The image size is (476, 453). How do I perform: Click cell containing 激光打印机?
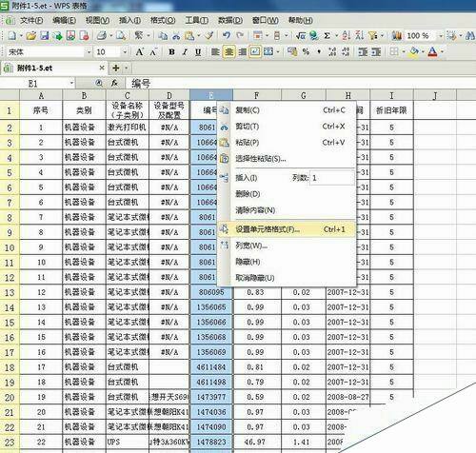(x=128, y=128)
